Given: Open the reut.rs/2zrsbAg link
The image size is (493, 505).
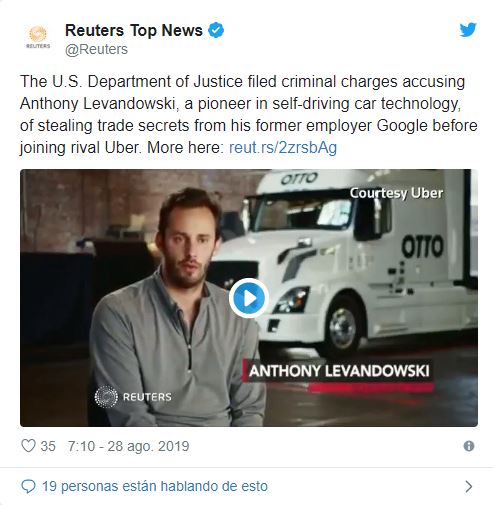Looking at the screenshot, I should (283, 147).
